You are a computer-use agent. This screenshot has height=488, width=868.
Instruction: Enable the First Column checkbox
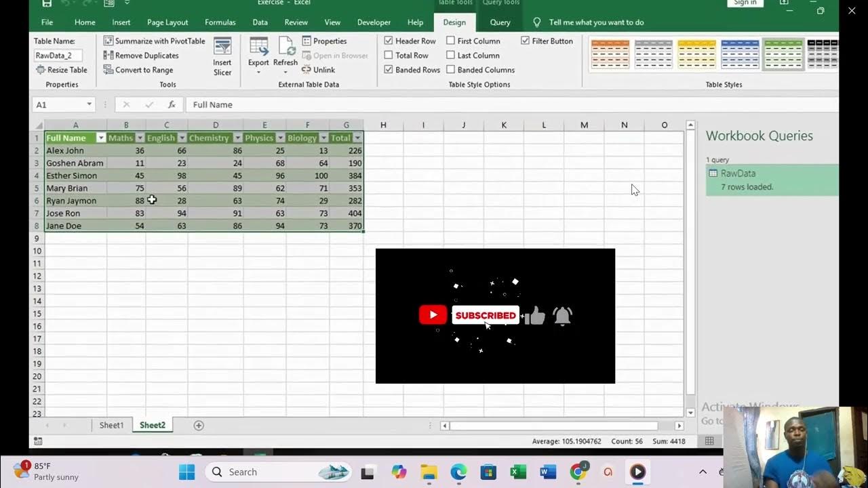click(x=450, y=41)
